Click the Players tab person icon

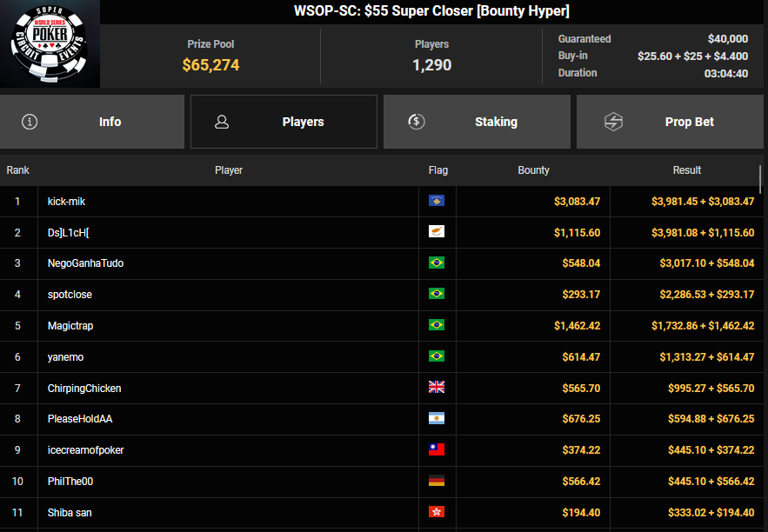[221, 122]
